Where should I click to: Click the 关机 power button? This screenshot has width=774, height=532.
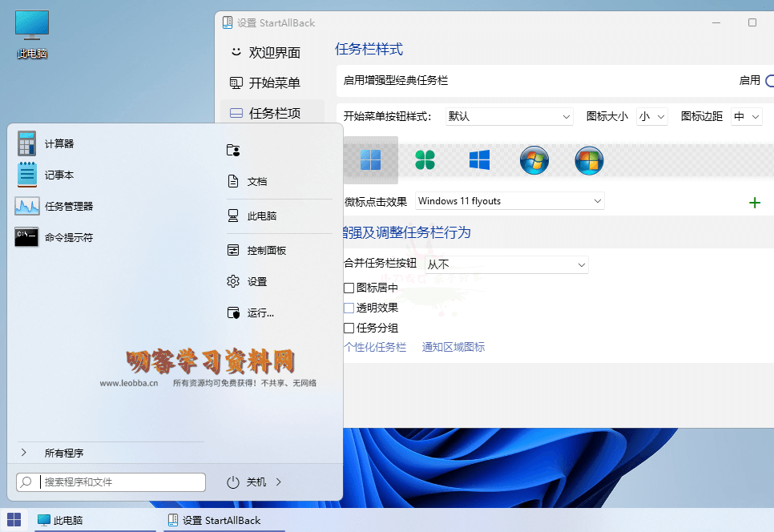[252, 482]
